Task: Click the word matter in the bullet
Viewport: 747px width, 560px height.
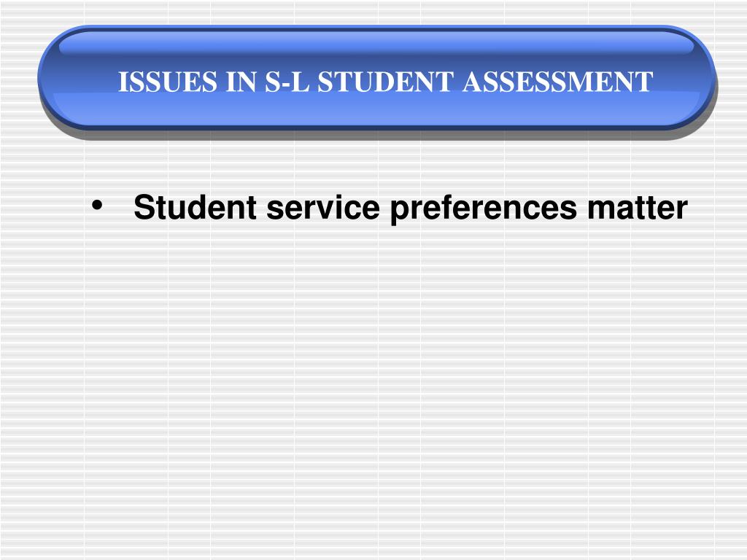Action: [638, 208]
